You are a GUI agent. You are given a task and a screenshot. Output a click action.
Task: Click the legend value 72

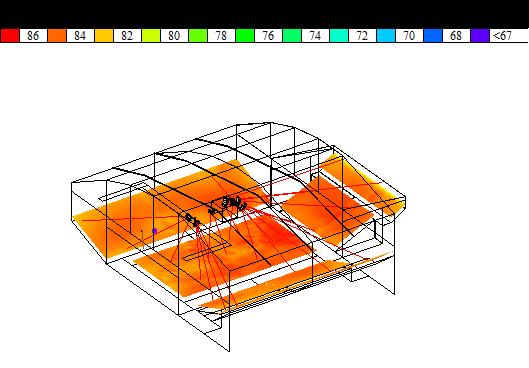coord(362,36)
